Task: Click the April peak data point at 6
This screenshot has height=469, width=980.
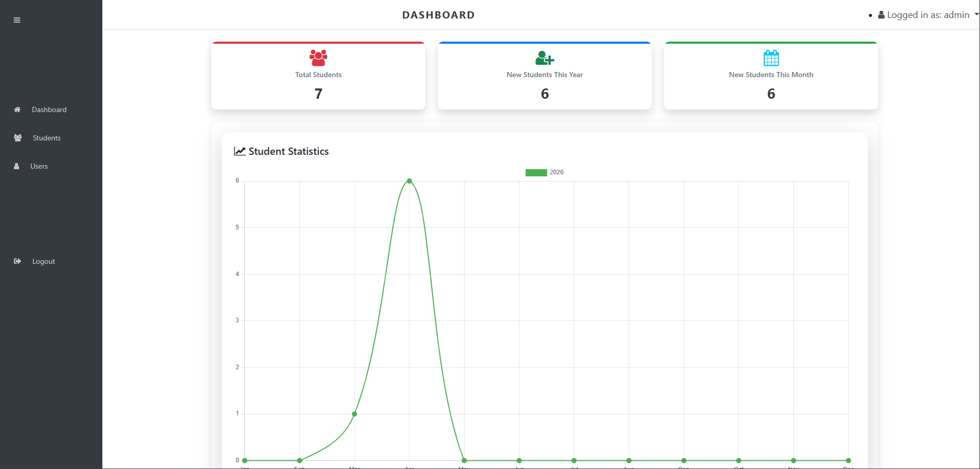Action: pos(409,181)
